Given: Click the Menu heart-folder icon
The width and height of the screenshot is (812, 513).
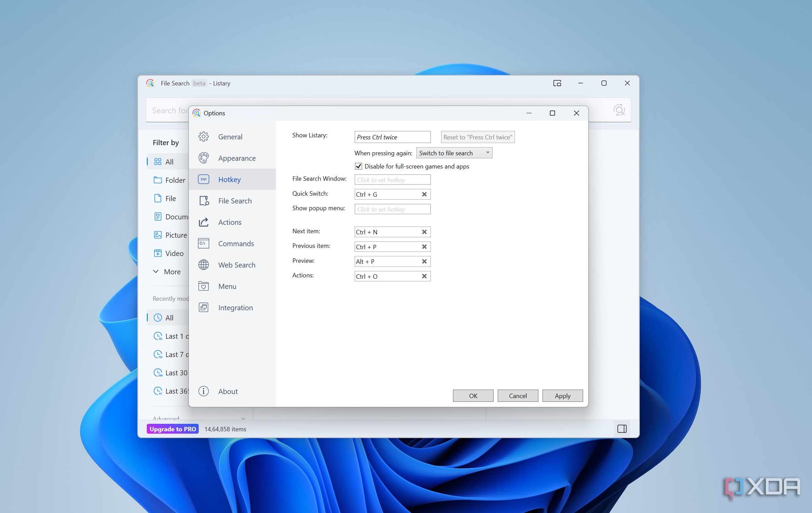Looking at the screenshot, I should (x=203, y=286).
